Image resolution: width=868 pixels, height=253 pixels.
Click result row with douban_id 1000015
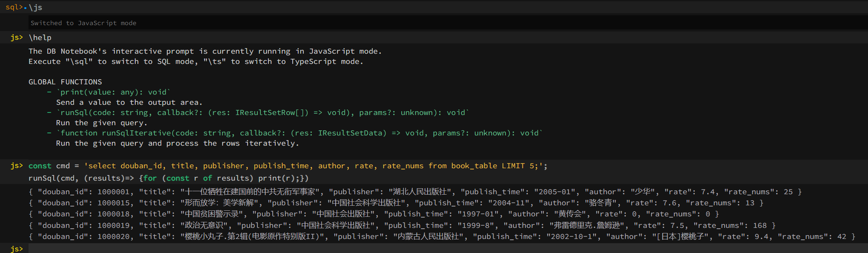click(x=396, y=203)
